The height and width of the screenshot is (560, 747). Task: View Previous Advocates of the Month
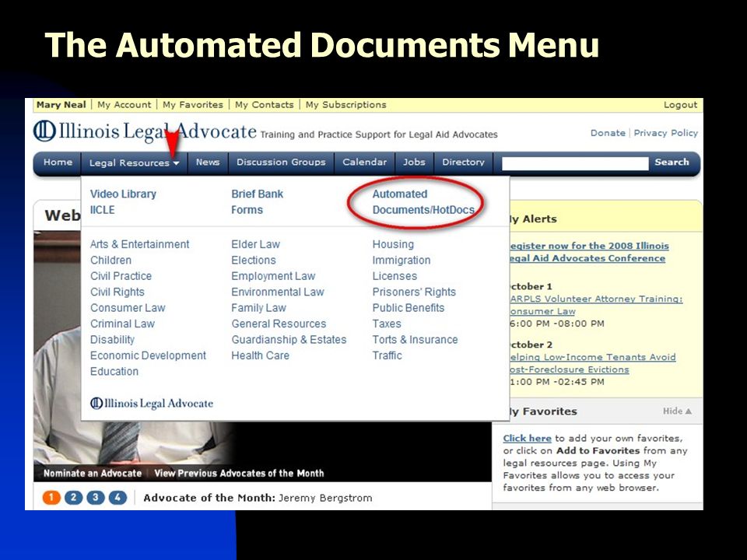coord(239,474)
